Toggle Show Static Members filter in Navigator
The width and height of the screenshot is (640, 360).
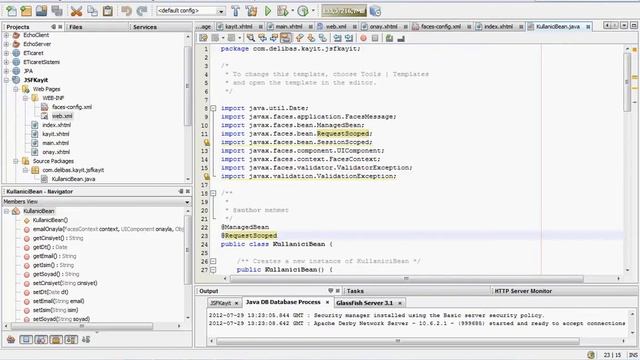click(x=41, y=339)
